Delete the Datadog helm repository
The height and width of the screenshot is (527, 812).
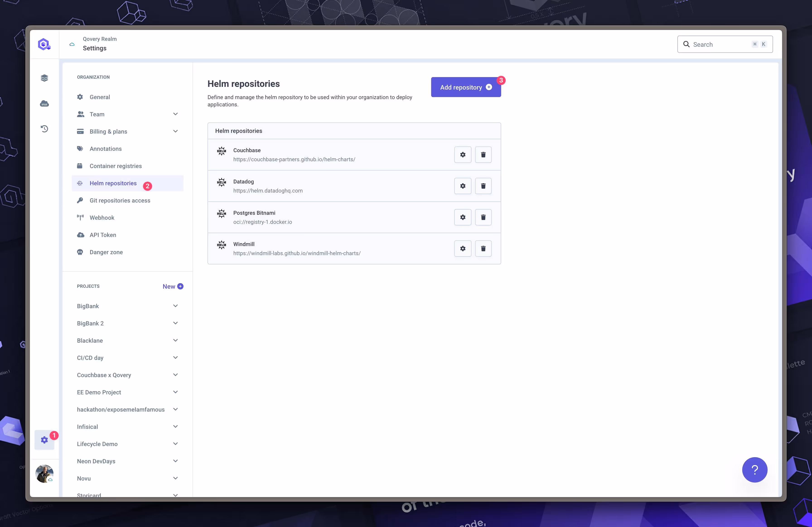click(483, 186)
